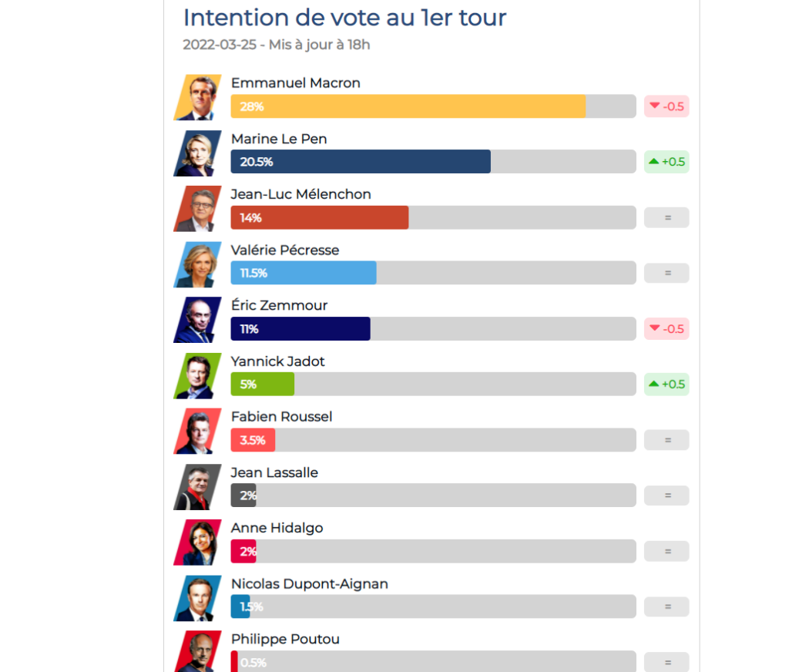Click the Philippe Poutou name label

tap(285, 640)
